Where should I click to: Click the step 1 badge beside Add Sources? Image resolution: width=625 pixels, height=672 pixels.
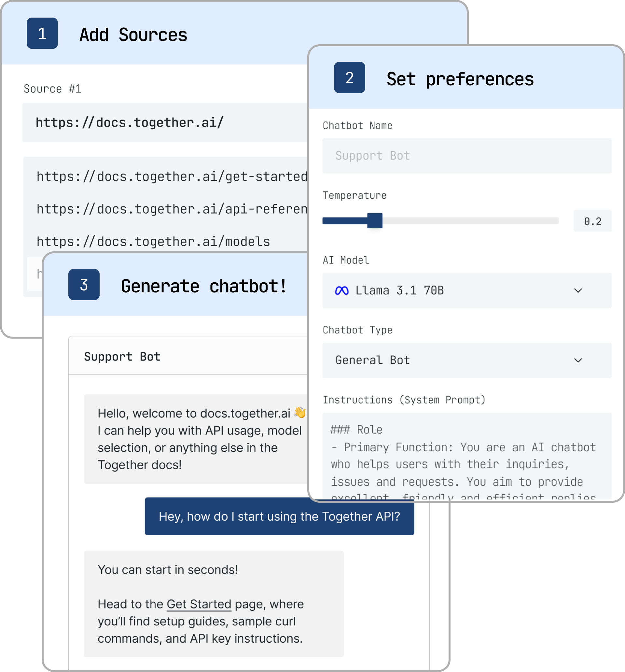42,34
